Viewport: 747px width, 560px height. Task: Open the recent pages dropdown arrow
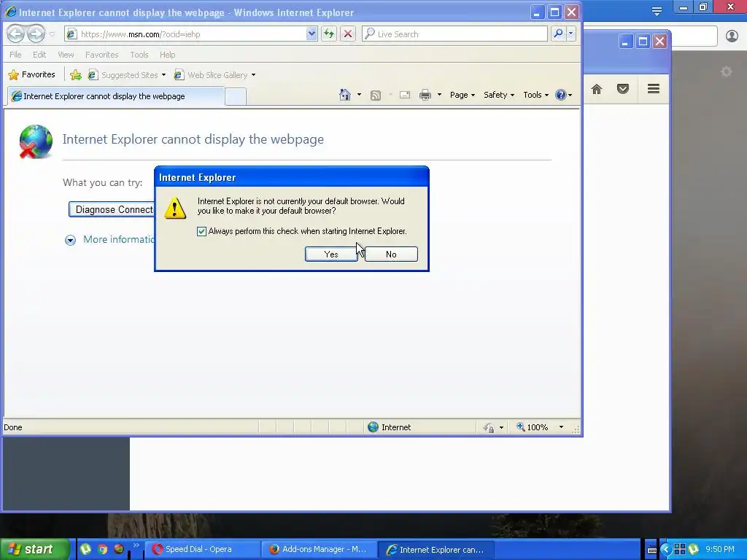(x=52, y=34)
